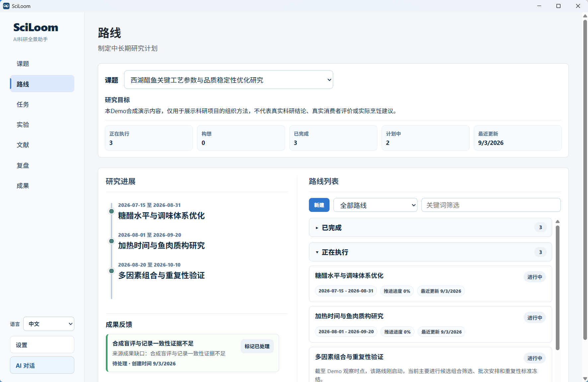Open the AI 对话 panel
This screenshot has height=382, width=588.
(x=42, y=365)
